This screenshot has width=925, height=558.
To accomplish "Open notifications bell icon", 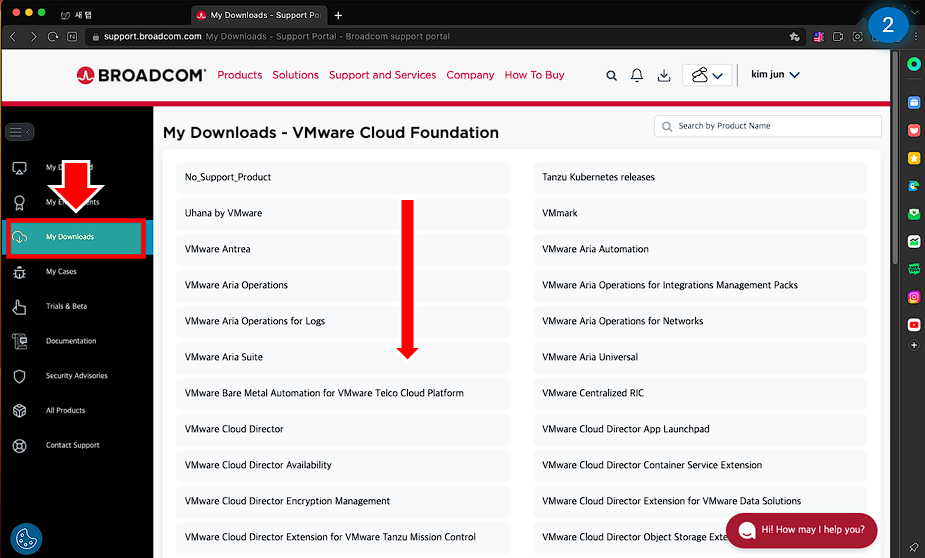I will point(637,76).
